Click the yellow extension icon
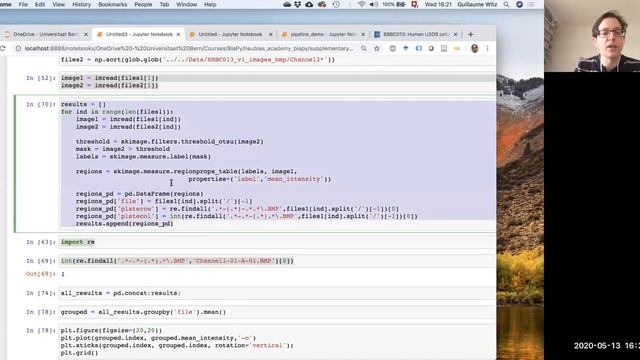The image size is (640, 360). point(457,49)
